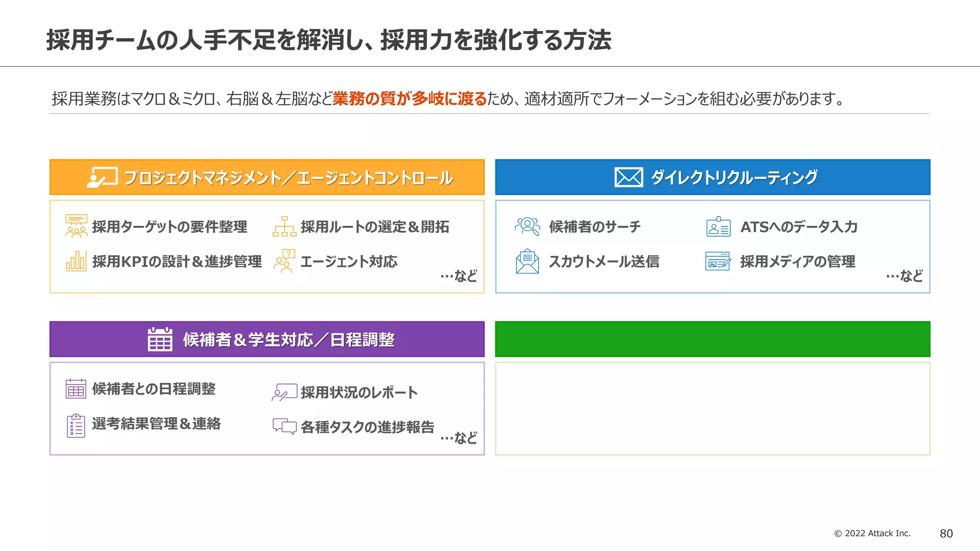Click the text 採用KPIの設計＆進捗管理

(177, 262)
